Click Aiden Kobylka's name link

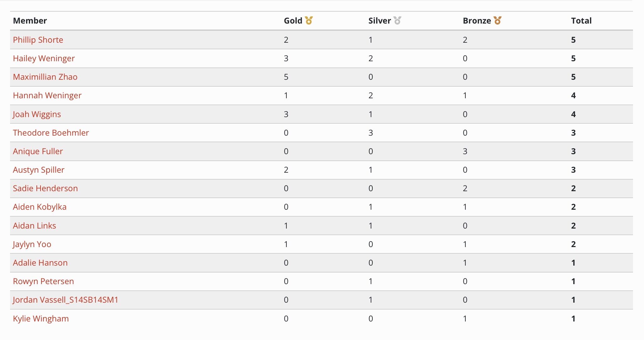point(40,207)
